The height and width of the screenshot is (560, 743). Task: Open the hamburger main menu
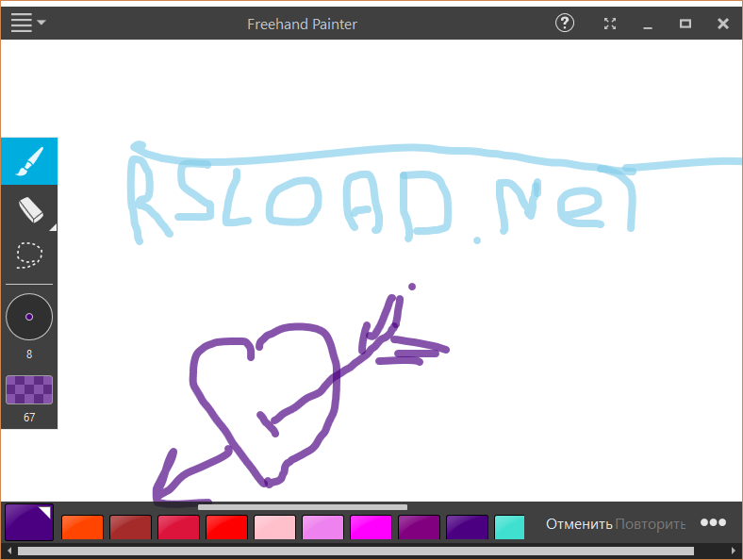point(22,23)
